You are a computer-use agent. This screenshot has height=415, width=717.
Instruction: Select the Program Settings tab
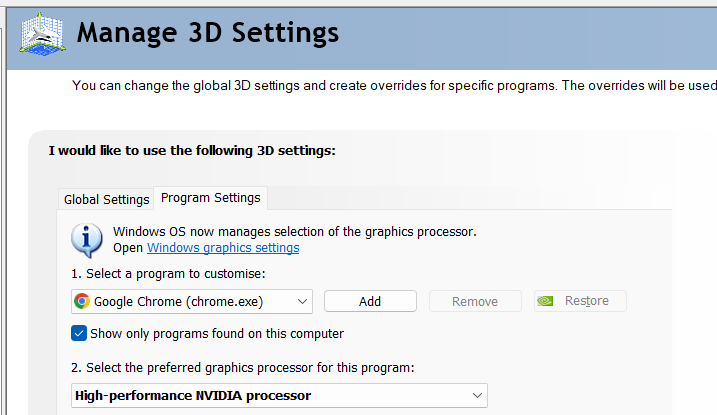coord(210,198)
